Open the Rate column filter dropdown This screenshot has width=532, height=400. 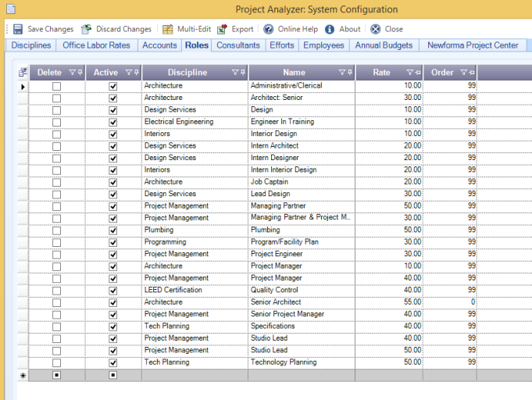click(x=409, y=73)
